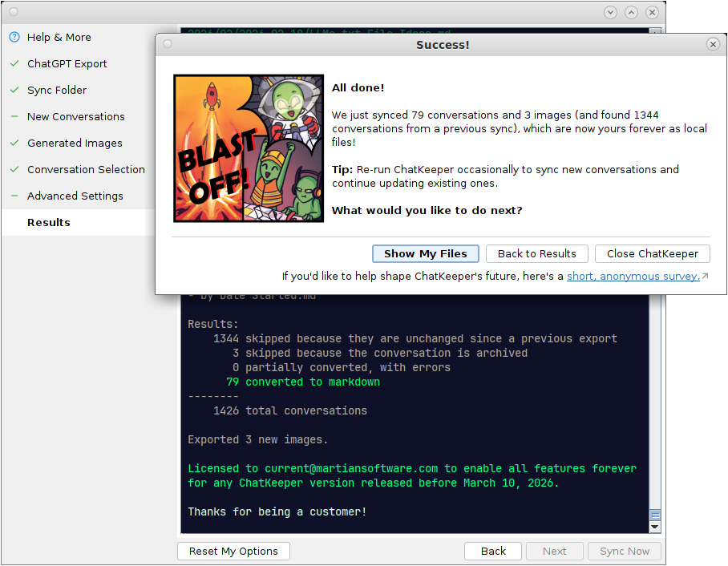Click the Blast Off cartoon image

coord(249,148)
